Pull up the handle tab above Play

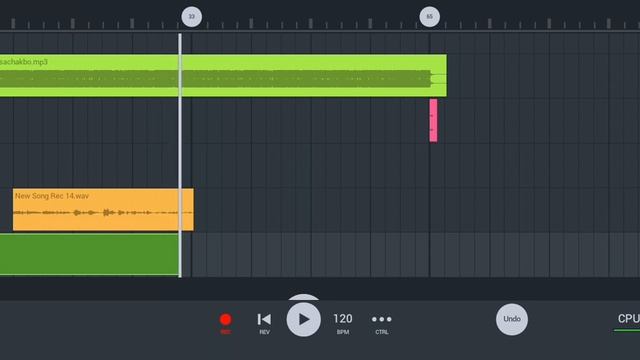(303, 297)
